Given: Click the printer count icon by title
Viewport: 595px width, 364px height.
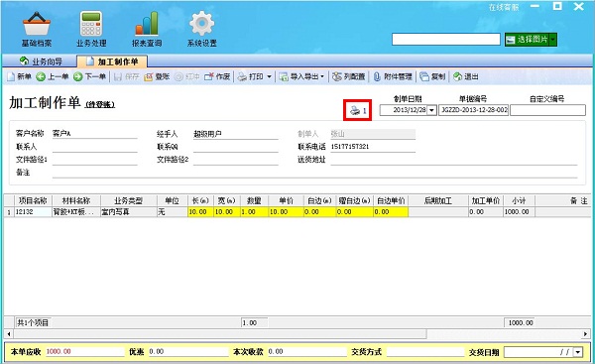Looking at the screenshot, I should [x=357, y=110].
